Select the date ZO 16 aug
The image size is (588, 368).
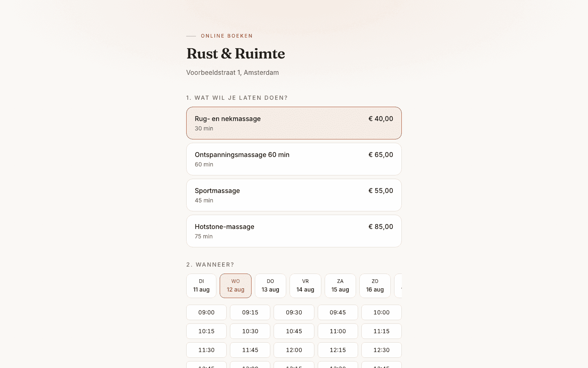[375, 286]
